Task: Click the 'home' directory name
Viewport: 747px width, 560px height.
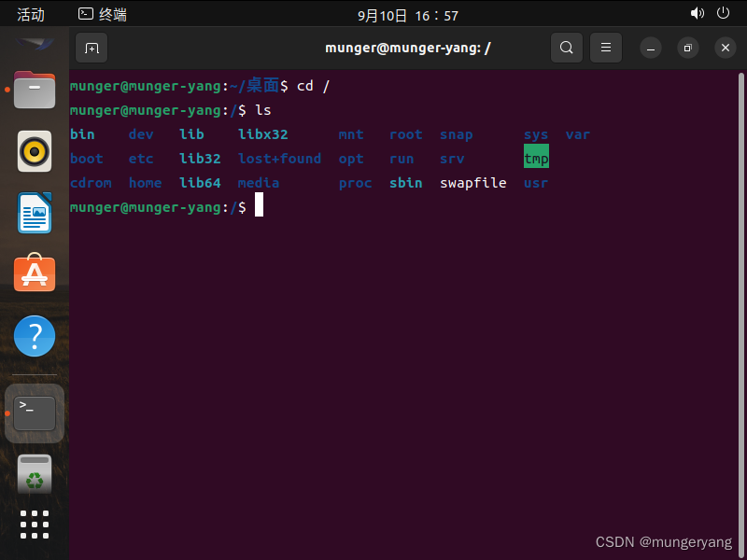Action: [146, 183]
